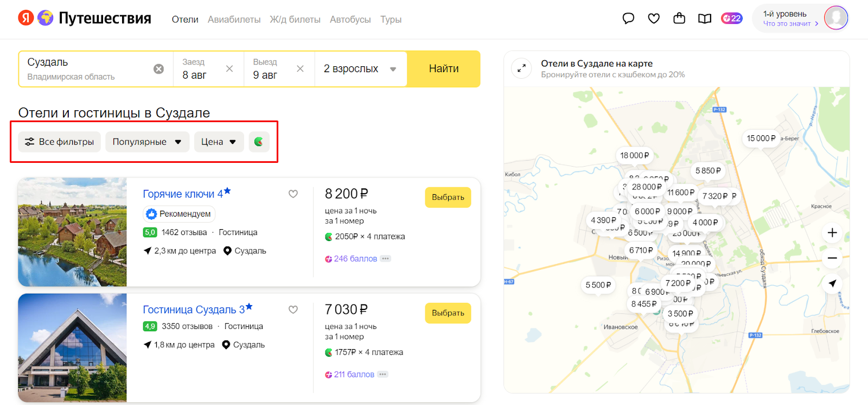Open the chat messages icon in header
The image size is (868, 405).
coord(628,18)
